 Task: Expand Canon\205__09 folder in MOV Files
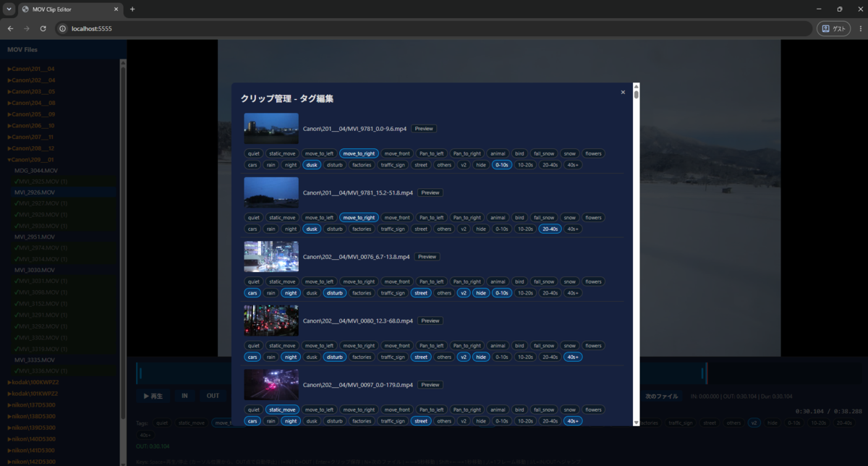pos(31,114)
